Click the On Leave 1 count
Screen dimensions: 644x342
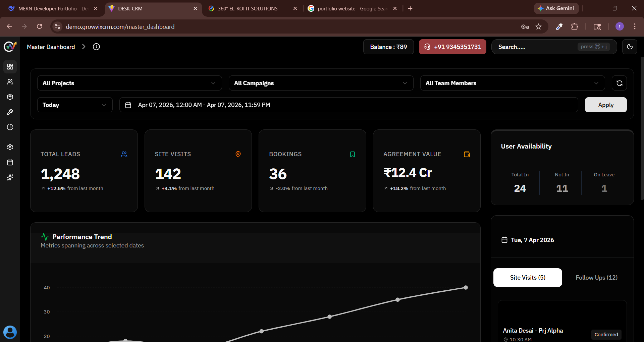coord(604,188)
